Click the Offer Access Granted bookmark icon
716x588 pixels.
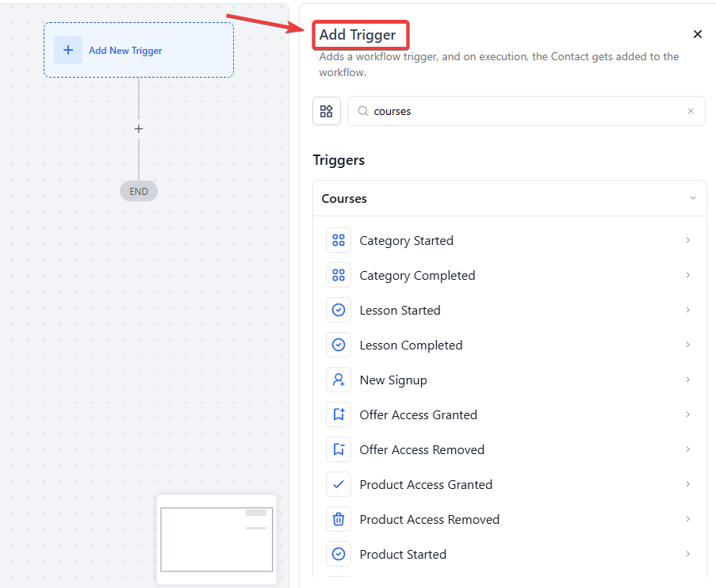coord(339,414)
